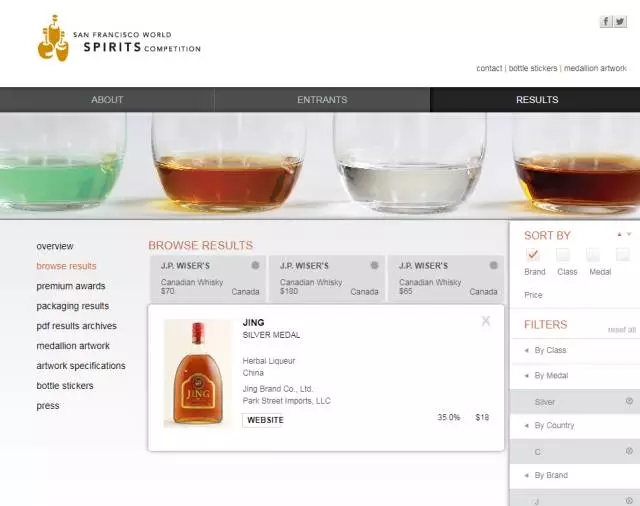Clear the Country filter value
Viewport: 640px width, 506px height.
click(x=629, y=451)
